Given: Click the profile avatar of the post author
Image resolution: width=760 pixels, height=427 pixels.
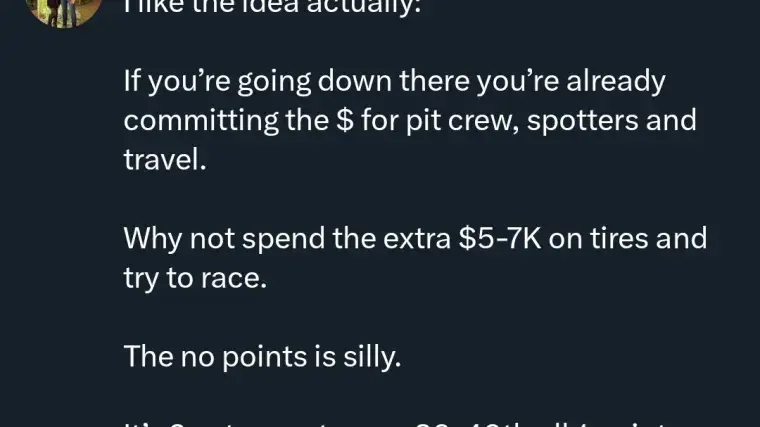Looking at the screenshot, I should [62, 10].
